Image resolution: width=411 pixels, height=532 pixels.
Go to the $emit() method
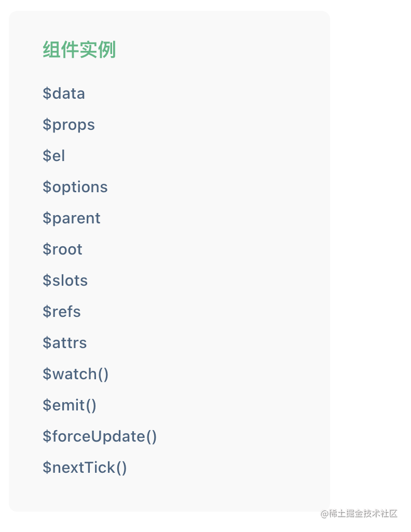click(x=70, y=405)
